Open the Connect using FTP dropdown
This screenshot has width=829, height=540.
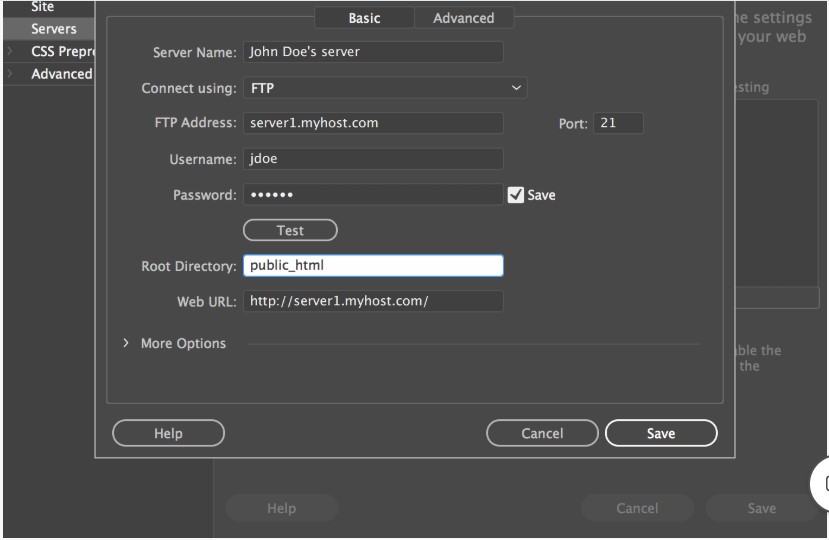point(385,88)
